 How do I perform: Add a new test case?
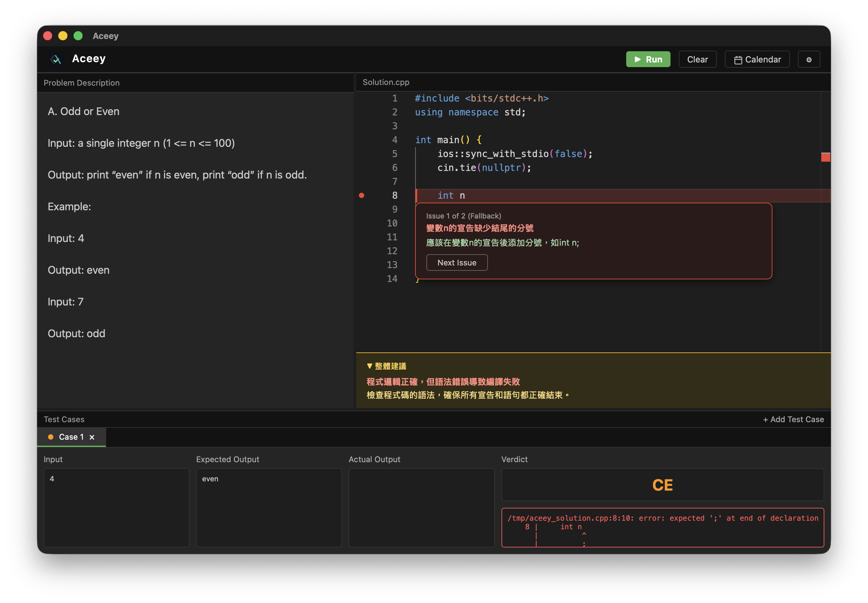click(793, 420)
